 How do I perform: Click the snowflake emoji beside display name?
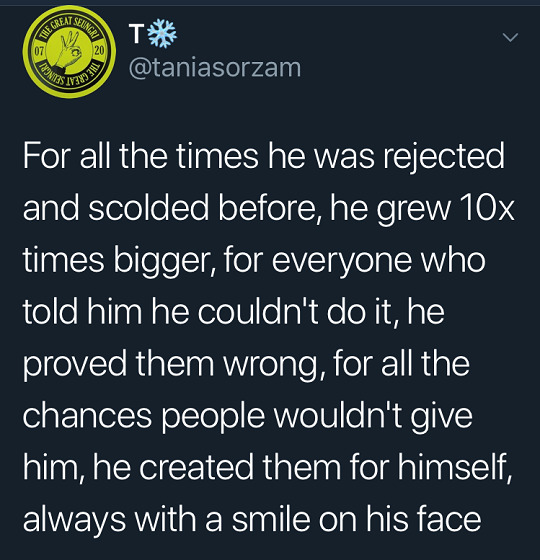162,34
